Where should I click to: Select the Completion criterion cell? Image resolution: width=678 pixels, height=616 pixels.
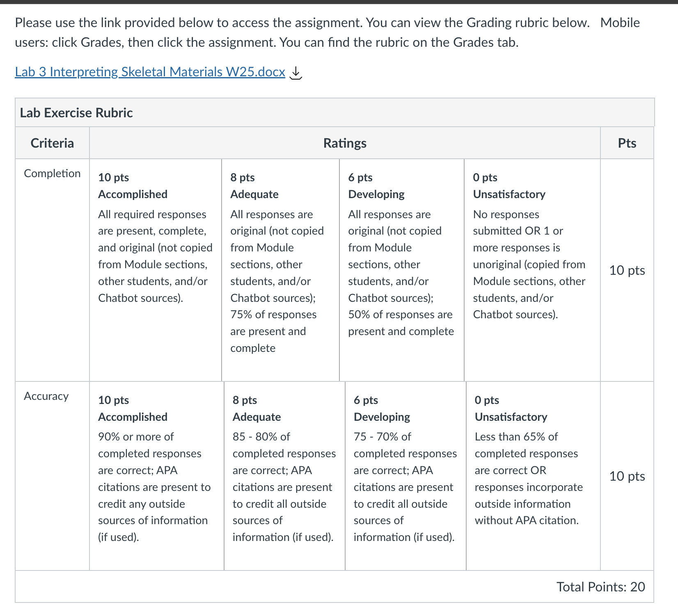point(52,270)
